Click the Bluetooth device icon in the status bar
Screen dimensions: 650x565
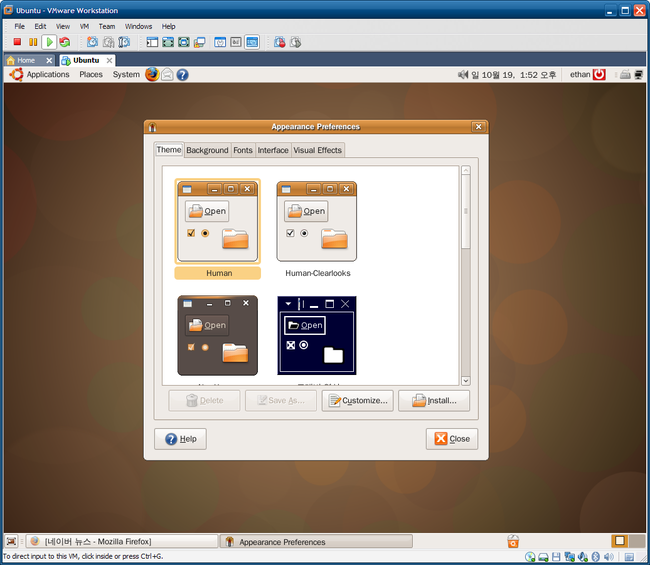pos(596,557)
